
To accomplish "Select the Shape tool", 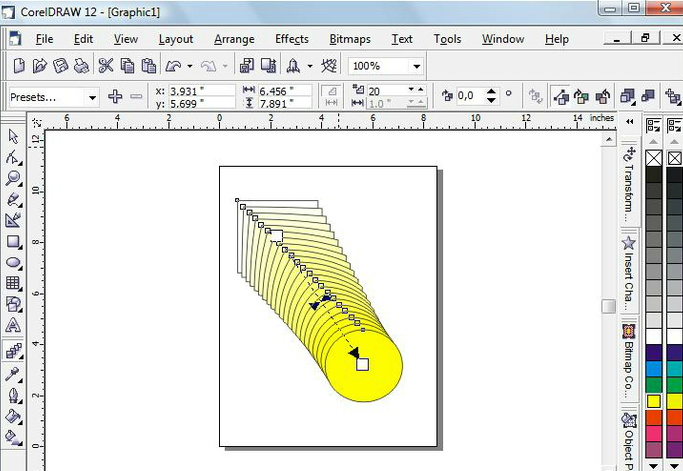I will 13,157.
